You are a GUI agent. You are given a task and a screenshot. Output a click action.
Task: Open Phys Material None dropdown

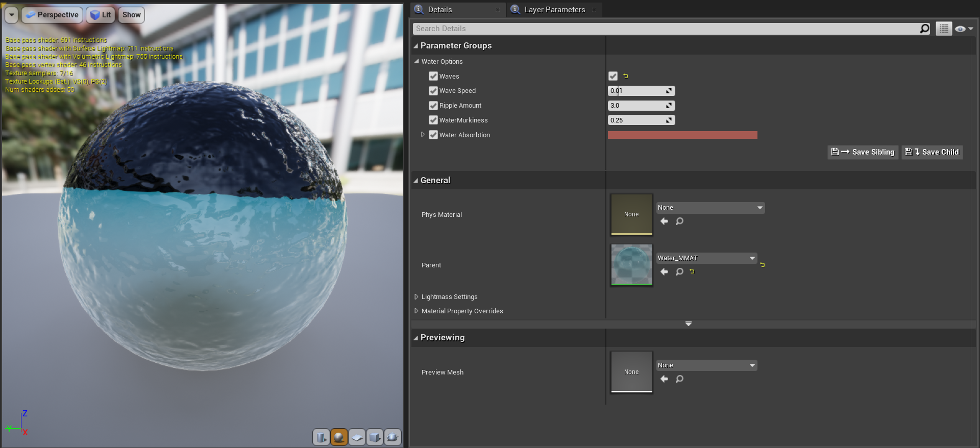click(x=710, y=208)
